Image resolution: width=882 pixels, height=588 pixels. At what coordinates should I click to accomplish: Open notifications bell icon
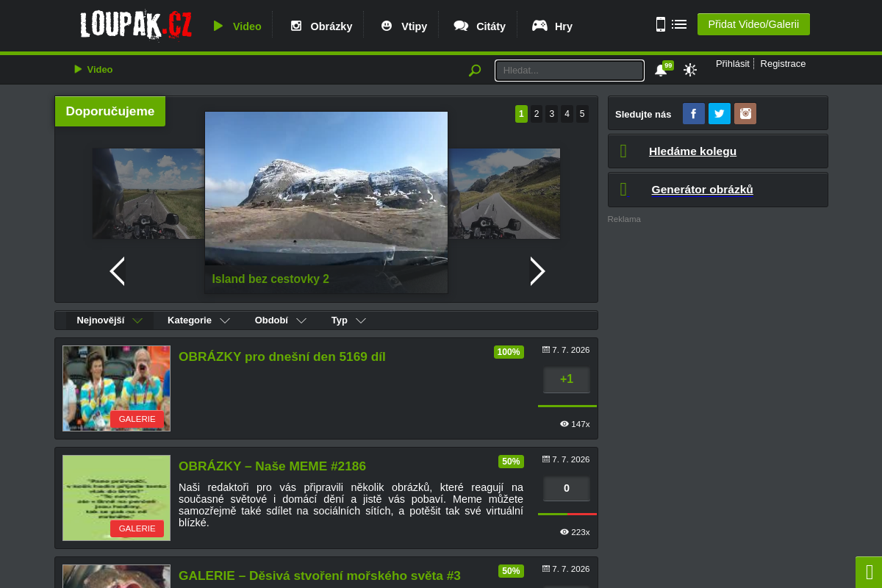661,70
